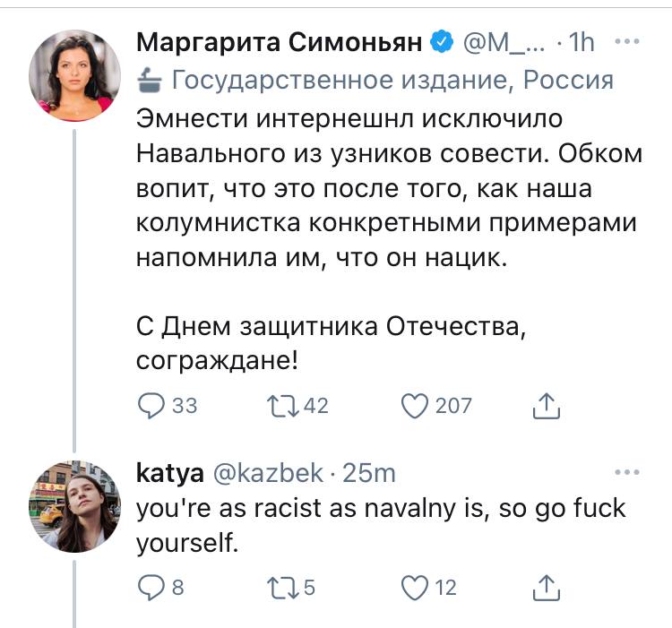Viewport: 672px width, 628px height.
Task: Like katya's reply with 12 likes
Action: pyautogui.click(x=413, y=588)
